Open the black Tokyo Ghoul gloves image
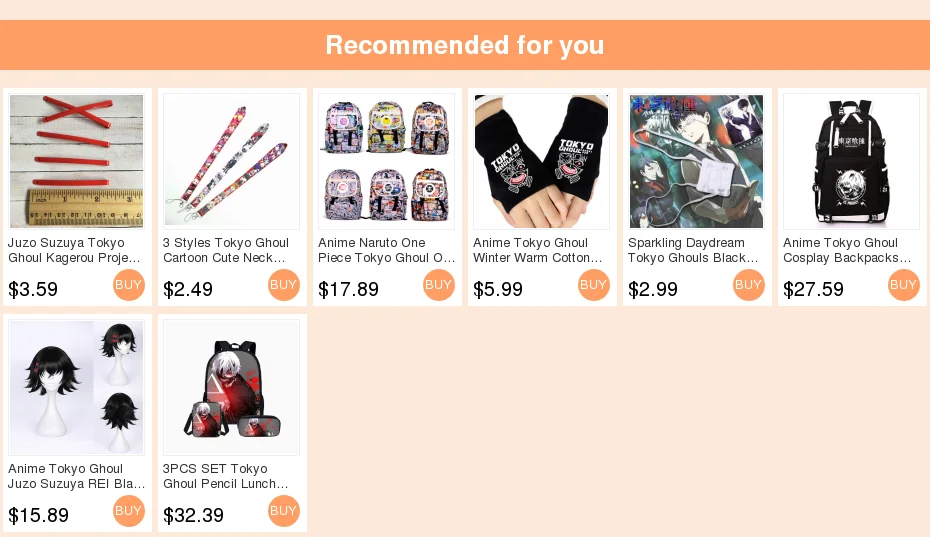930x537 pixels. [x=542, y=161]
